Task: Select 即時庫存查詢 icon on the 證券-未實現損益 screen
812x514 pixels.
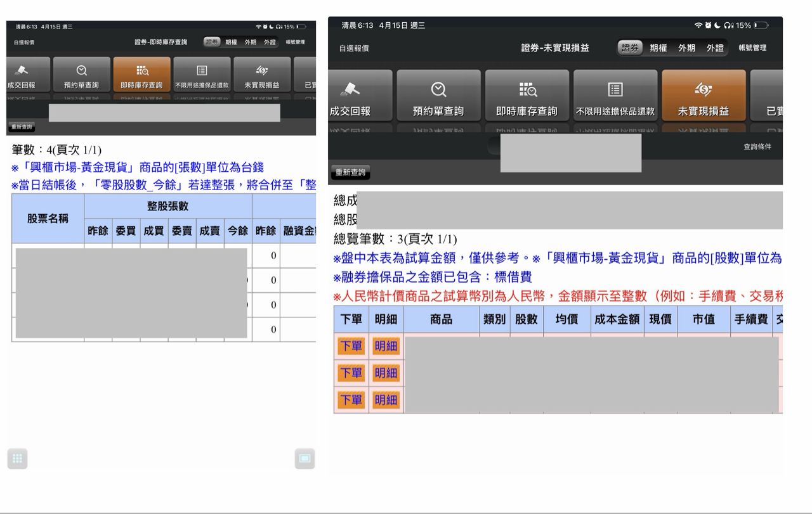Action: pos(527,90)
